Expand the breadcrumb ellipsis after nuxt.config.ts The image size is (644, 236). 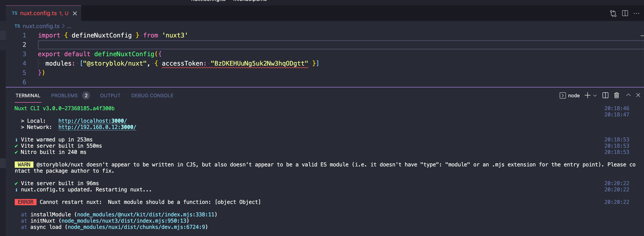69,26
